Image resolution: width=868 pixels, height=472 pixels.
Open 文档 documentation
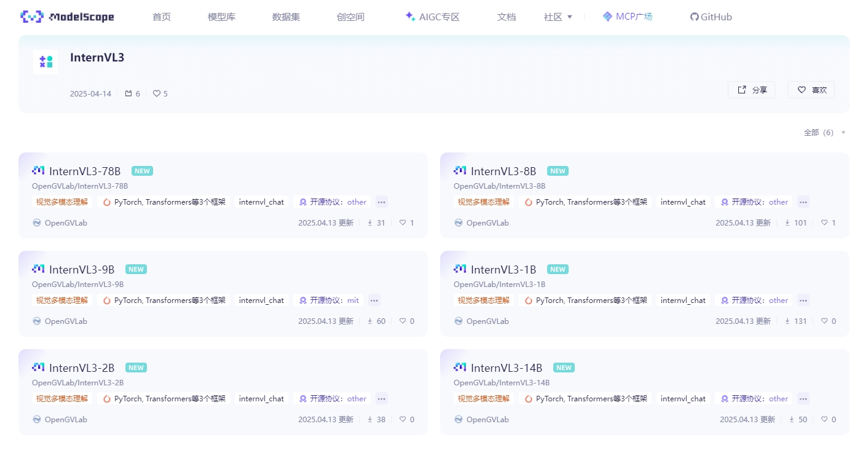pos(507,17)
